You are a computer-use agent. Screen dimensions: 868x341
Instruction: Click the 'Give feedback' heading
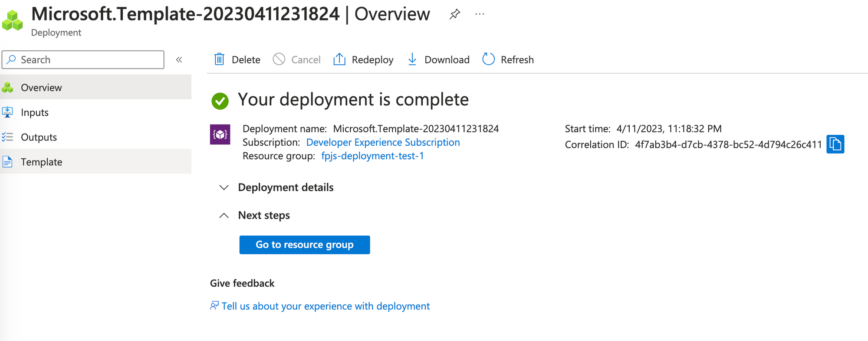(x=242, y=283)
